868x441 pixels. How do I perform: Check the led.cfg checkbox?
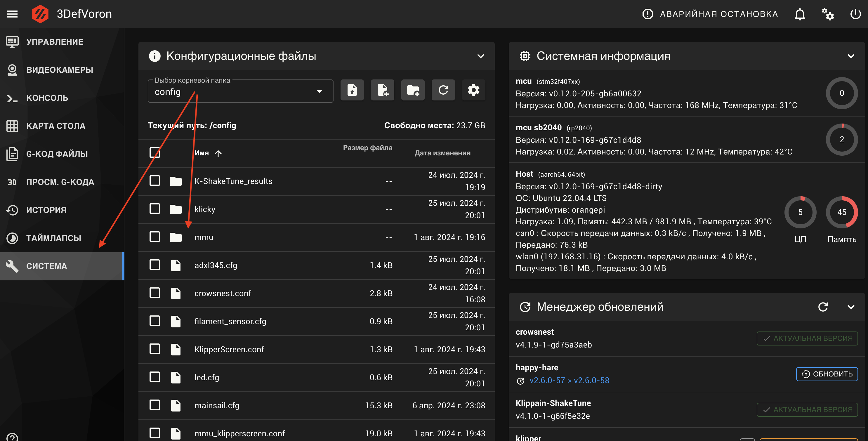[155, 377]
